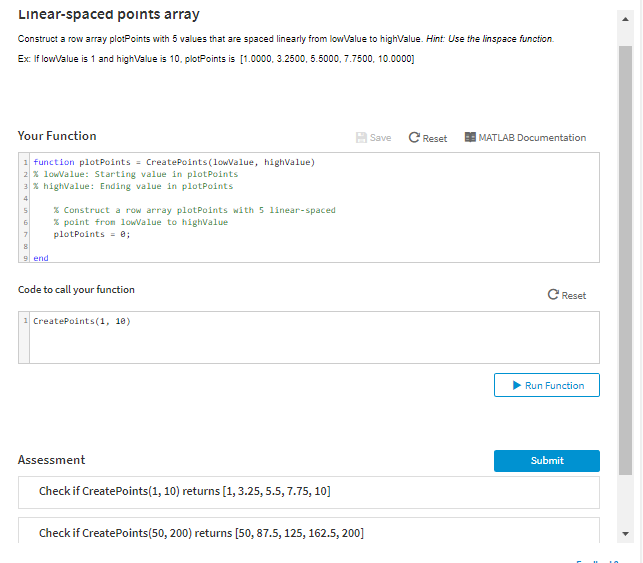Click the 'Construct a row array' comment line

[x=194, y=210]
